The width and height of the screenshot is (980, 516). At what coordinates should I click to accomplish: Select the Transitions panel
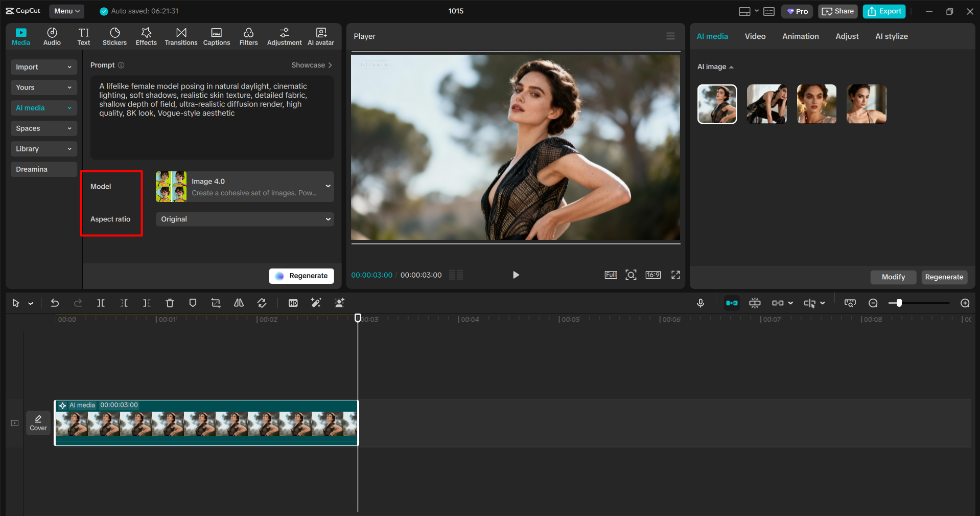[181, 36]
